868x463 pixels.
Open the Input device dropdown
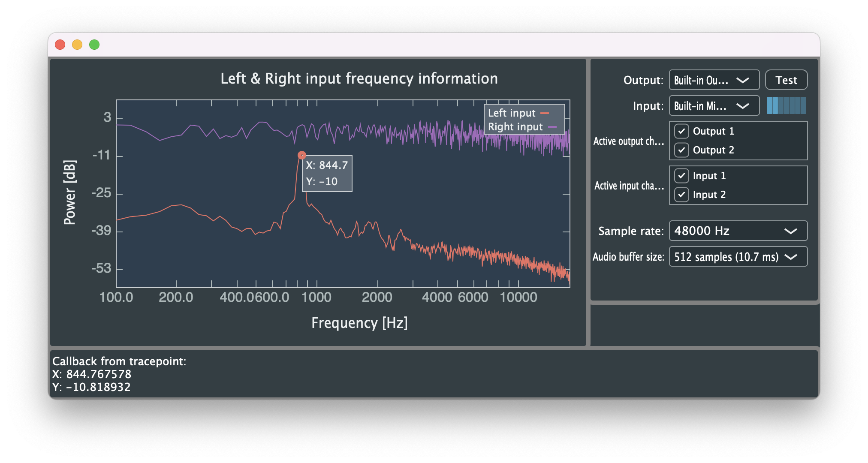pyautogui.click(x=714, y=106)
